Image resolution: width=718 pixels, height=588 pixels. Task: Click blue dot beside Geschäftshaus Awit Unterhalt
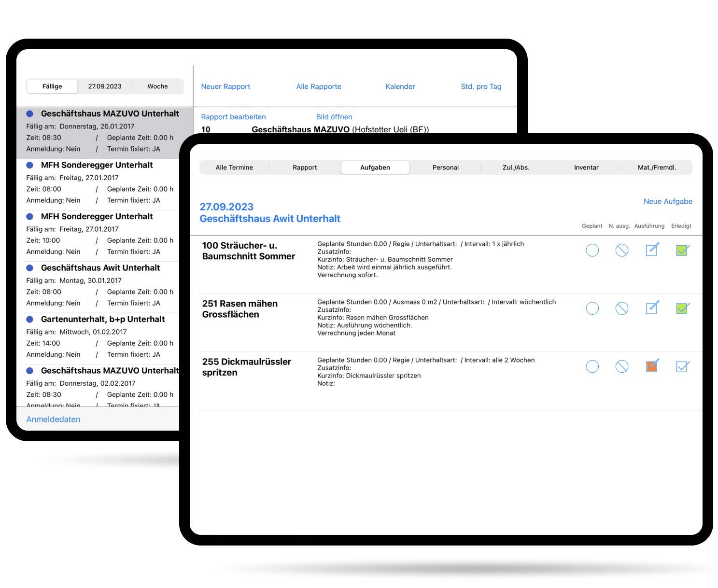[x=29, y=268]
